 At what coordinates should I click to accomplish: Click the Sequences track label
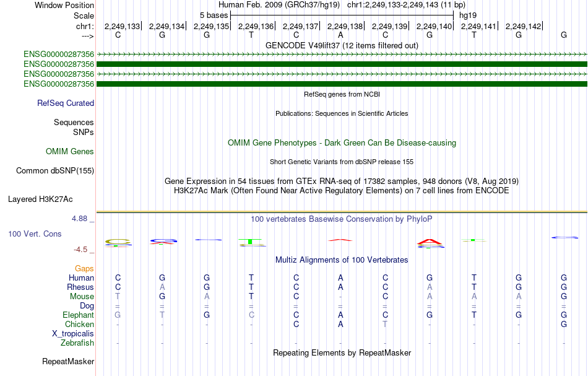tap(74, 122)
